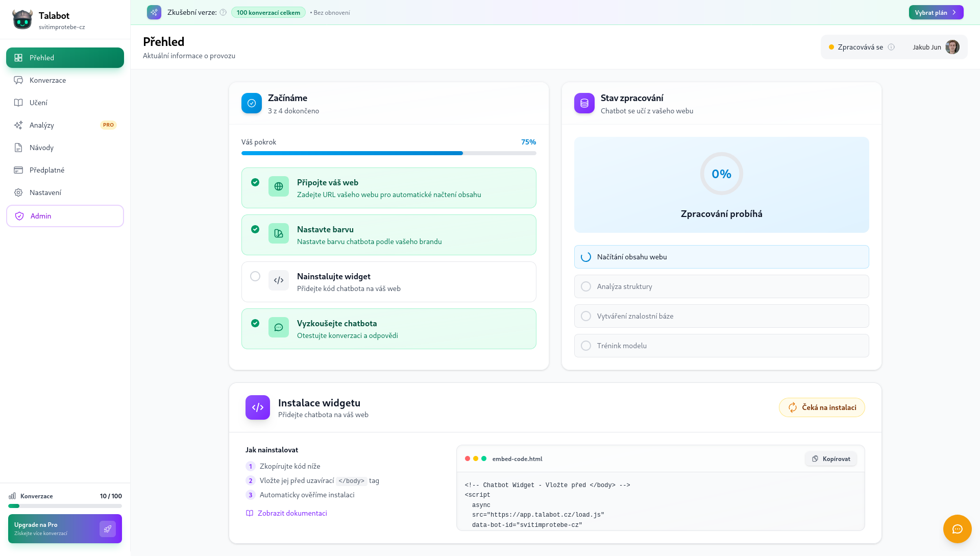Open Jakub Jun user profile menu
The height and width of the screenshot is (556, 980).
(x=936, y=47)
